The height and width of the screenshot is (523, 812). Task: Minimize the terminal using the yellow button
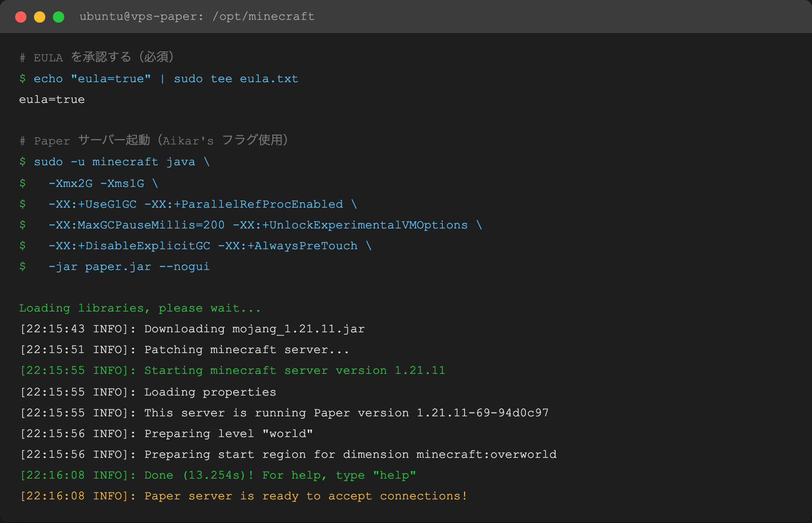(40, 17)
